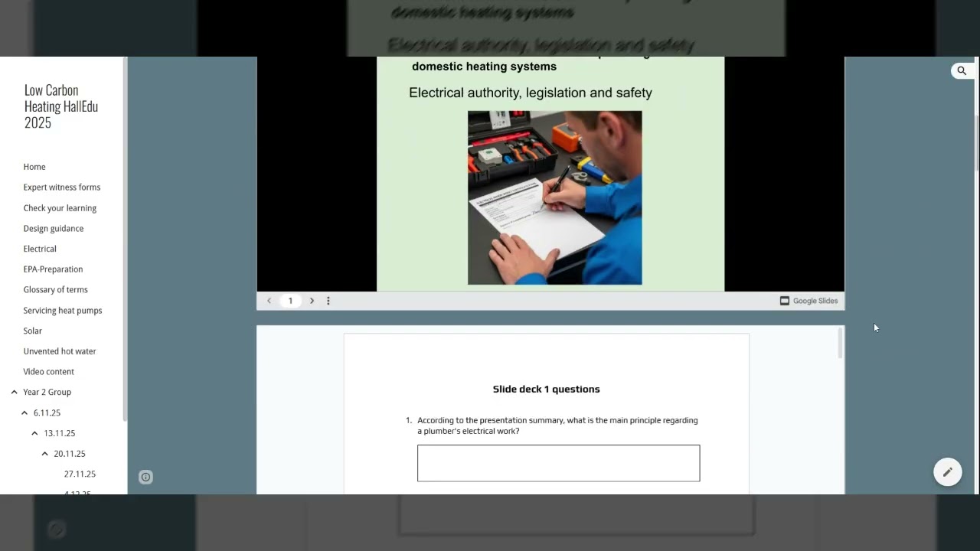Screen dimensions: 980x551
Task: Open the site search magnifier icon
Action: [x=962, y=71]
